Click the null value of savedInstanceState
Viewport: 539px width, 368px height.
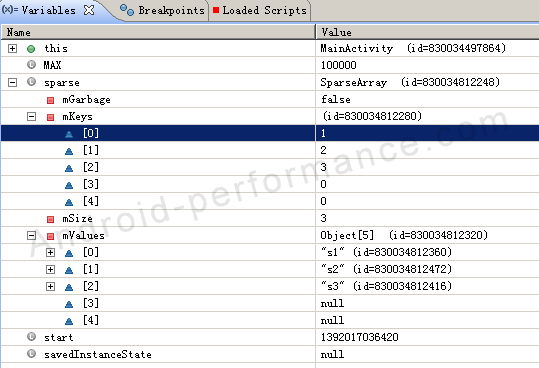click(332, 354)
